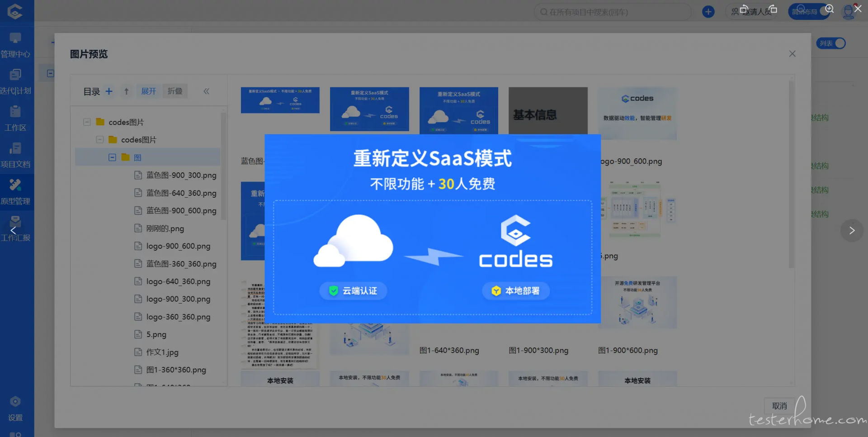Zoom out of the previewed image
Screen dimensions: 868x437
[x=801, y=9]
